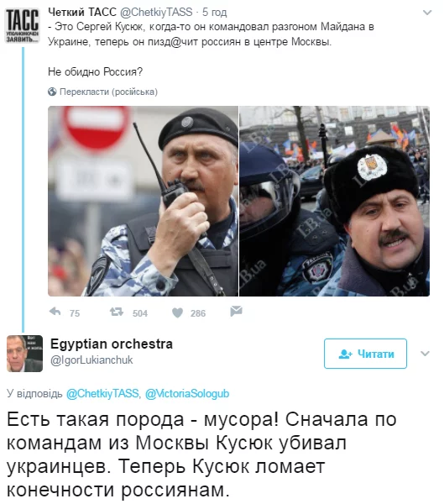This screenshot has height=504, width=444.
Task: Click the globe translate icon
Action: [52, 92]
